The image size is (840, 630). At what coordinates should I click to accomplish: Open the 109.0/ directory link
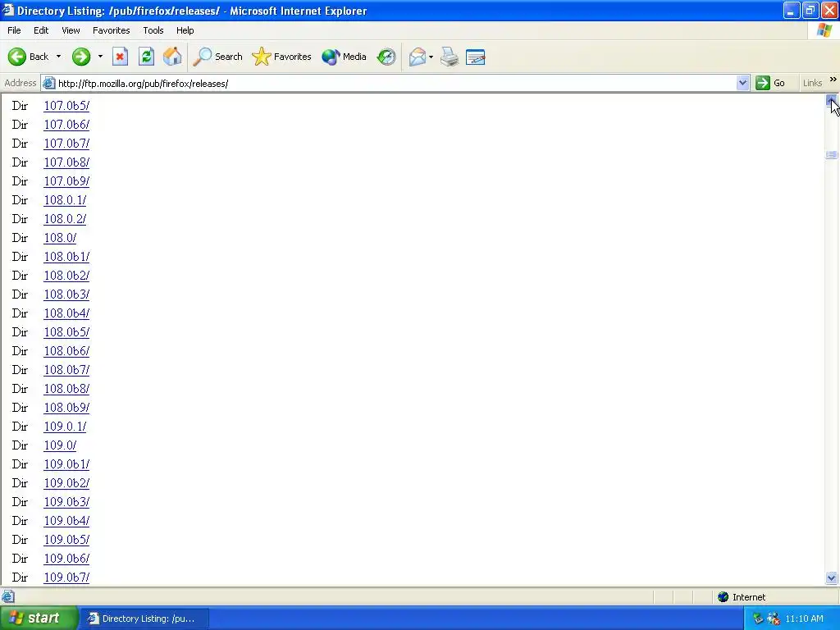[x=60, y=445]
